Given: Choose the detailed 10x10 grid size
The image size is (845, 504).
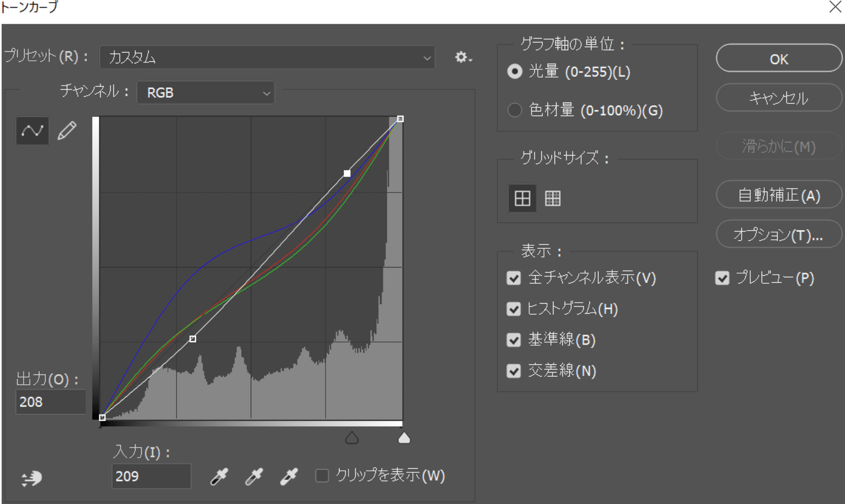Looking at the screenshot, I should 553,198.
